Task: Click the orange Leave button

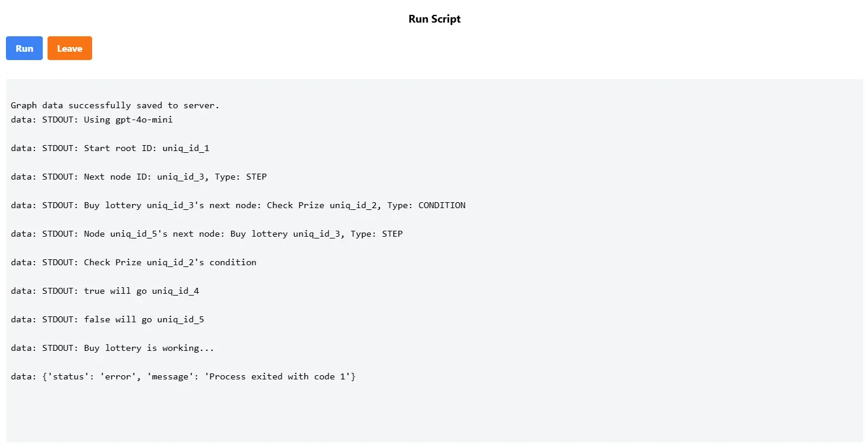Action: (70, 48)
